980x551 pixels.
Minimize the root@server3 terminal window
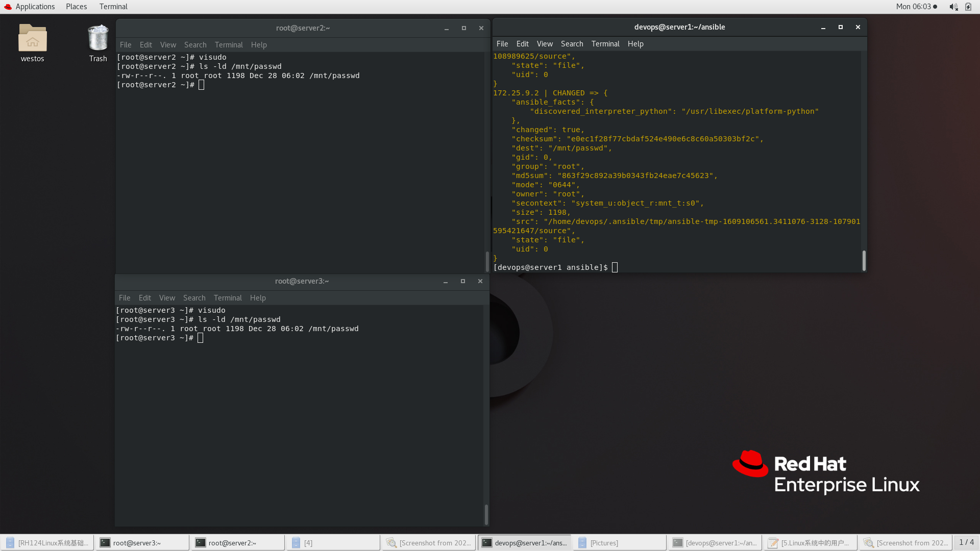tap(446, 281)
